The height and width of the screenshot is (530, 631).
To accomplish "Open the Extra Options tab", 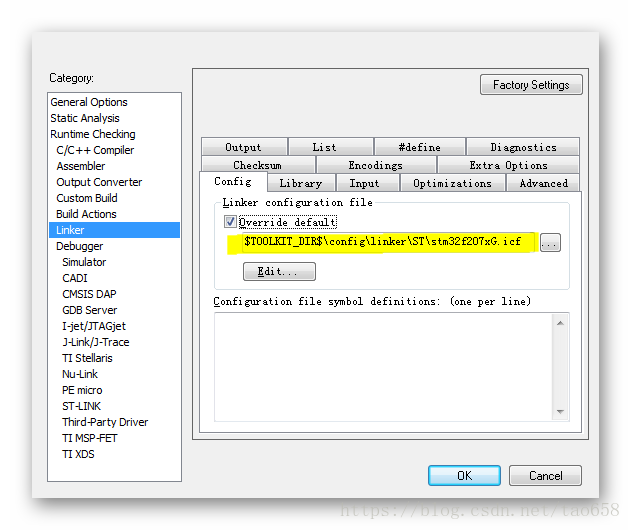I will (x=508, y=165).
